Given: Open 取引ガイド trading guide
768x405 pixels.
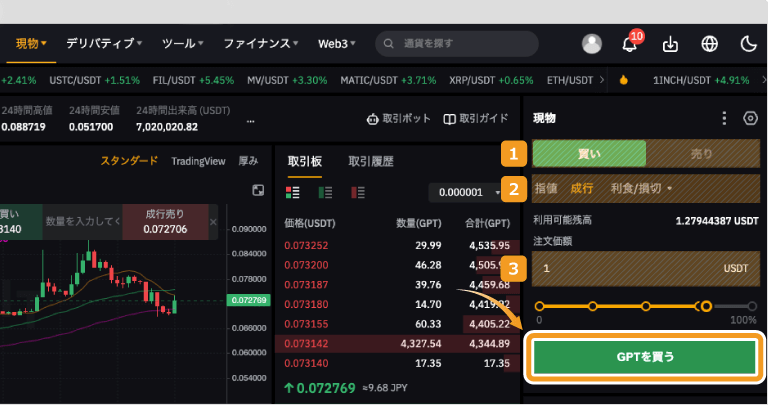Looking at the screenshot, I should click(476, 119).
